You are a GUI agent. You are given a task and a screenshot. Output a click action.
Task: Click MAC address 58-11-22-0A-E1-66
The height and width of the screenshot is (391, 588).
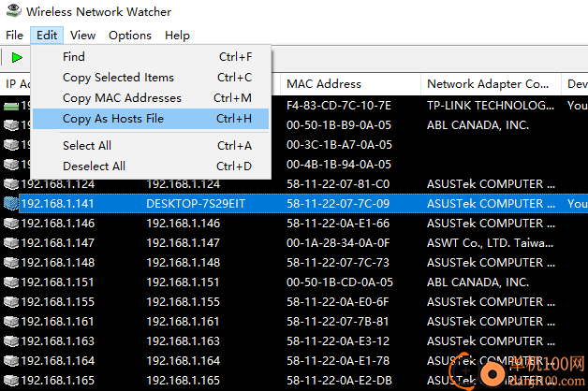[x=338, y=224]
